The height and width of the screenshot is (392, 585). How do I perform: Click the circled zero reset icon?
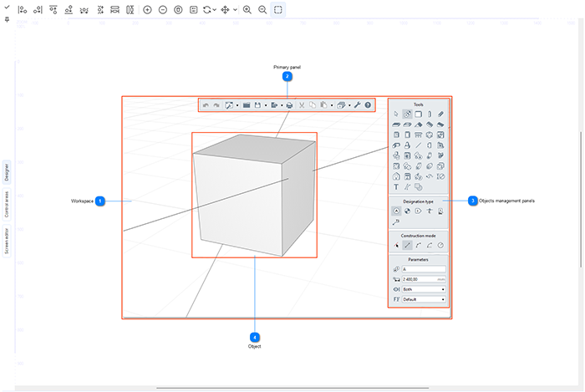[178, 10]
